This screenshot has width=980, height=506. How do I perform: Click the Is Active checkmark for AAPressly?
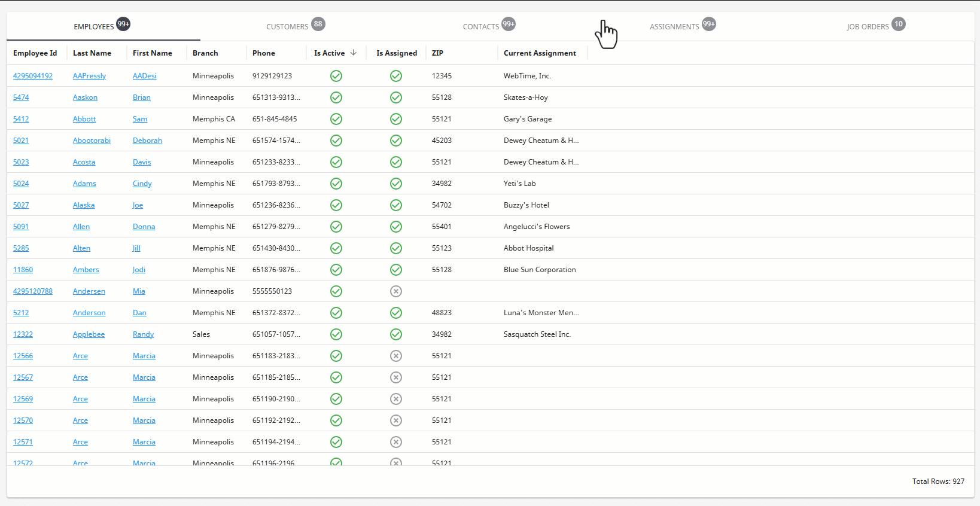336,76
